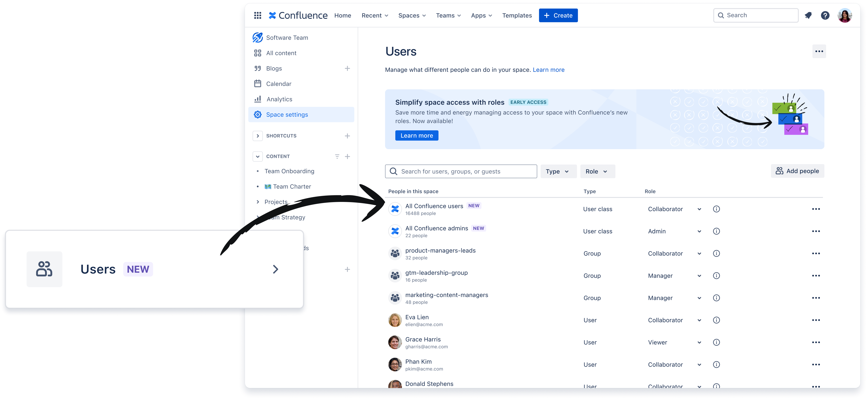868x400 pixels.
Task: Click the help question mark icon
Action: (x=825, y=15)
